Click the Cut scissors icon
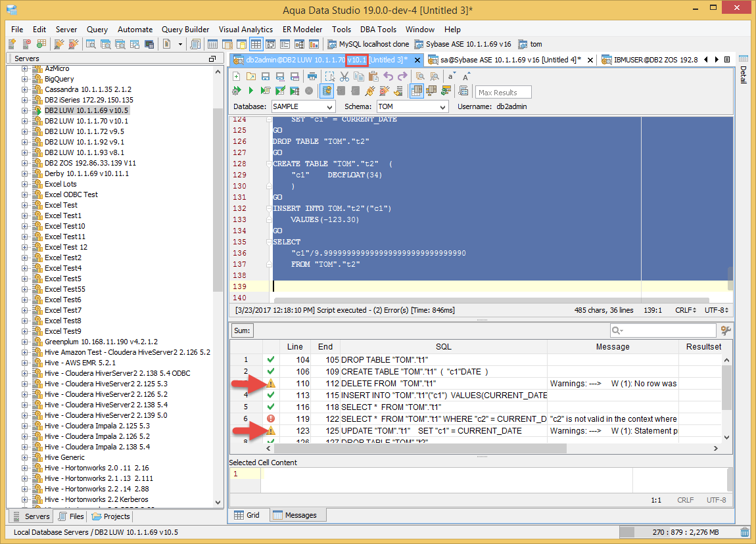 (344, 76)
